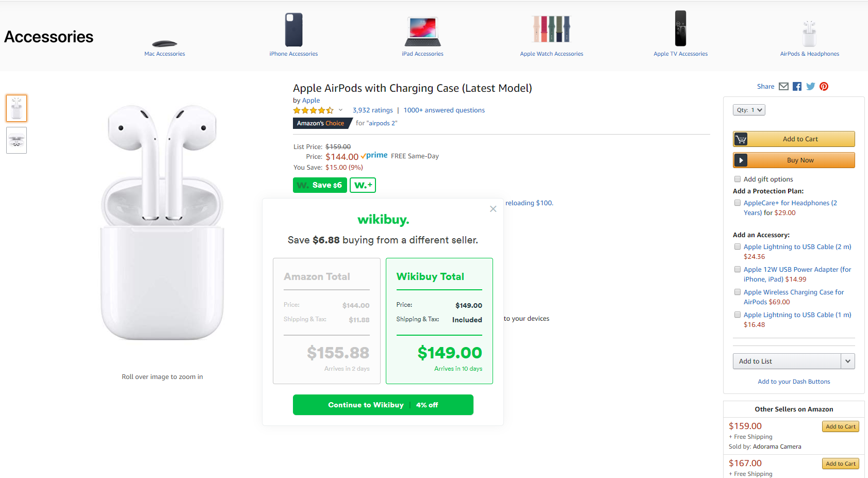Expand the Add to List dropdown arrow

pos(847,361)
